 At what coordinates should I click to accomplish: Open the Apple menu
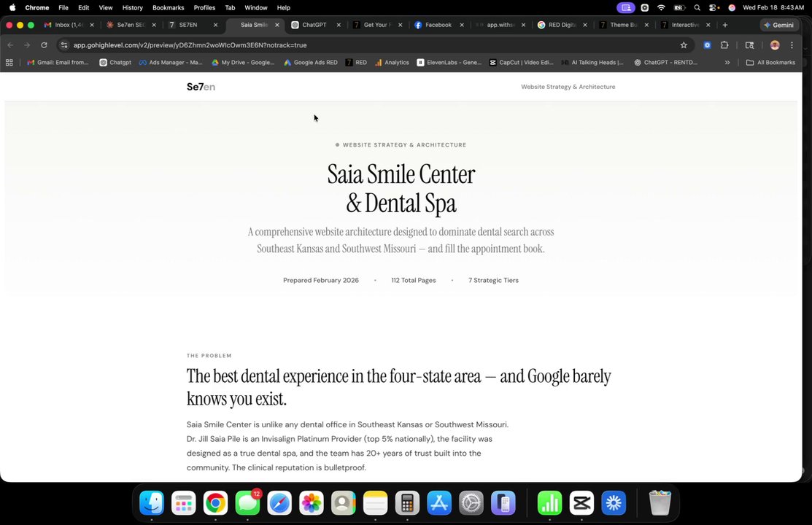pos(12,8)
